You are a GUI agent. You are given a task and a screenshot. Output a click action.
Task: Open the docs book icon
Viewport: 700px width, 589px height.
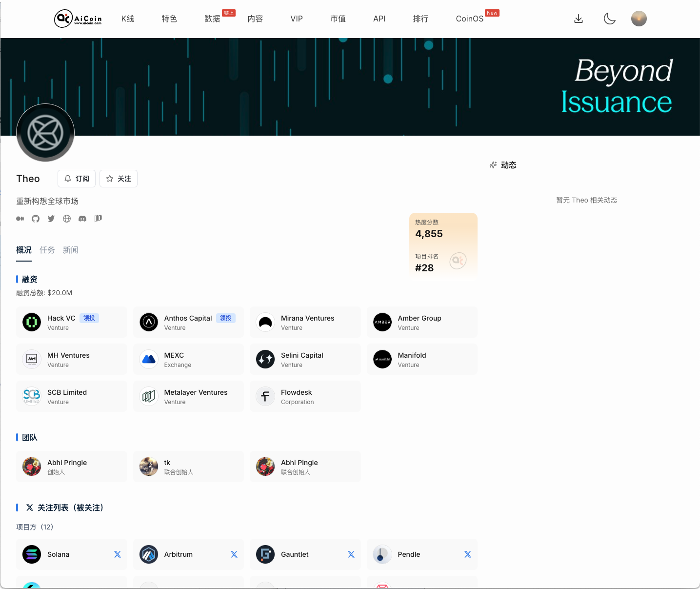click(x=98, y=218)
